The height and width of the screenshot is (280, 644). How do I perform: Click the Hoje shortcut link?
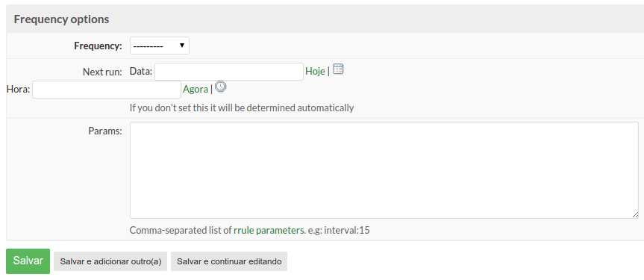[x=315, y=72]
